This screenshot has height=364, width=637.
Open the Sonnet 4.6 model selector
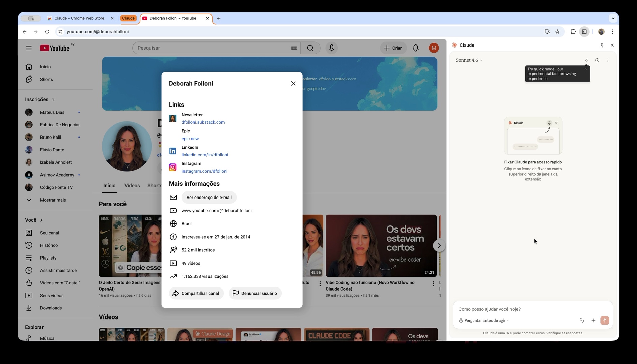[469, 60]
